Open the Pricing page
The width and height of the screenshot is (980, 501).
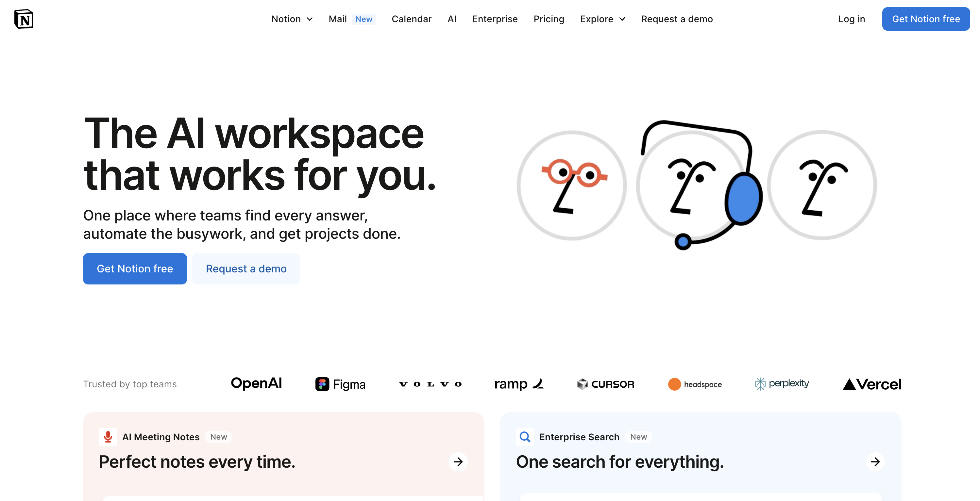549,19
